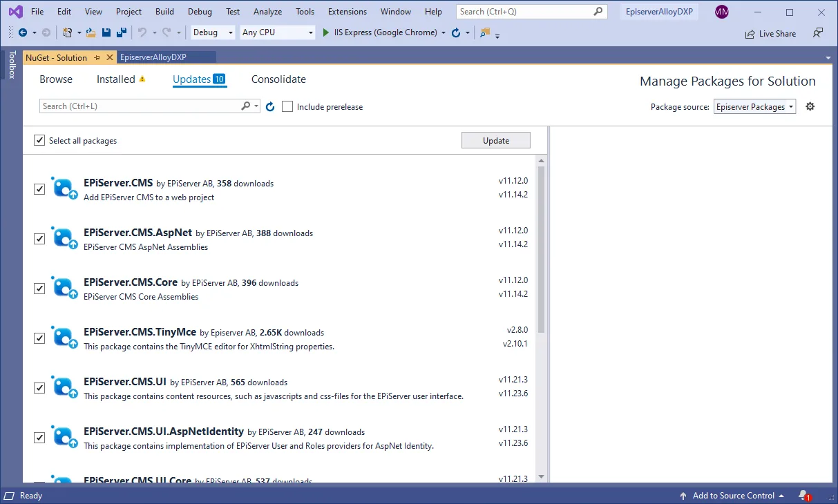Click the EPiServer.CMS.UI.AspNetIdentity package icon

coord(65,437)
